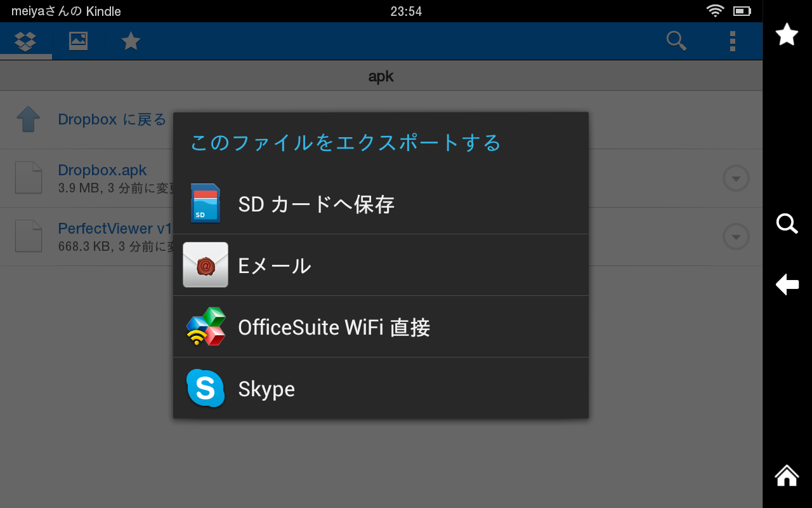Tap the OfficeSuite WiFi cubes icon

206,326
